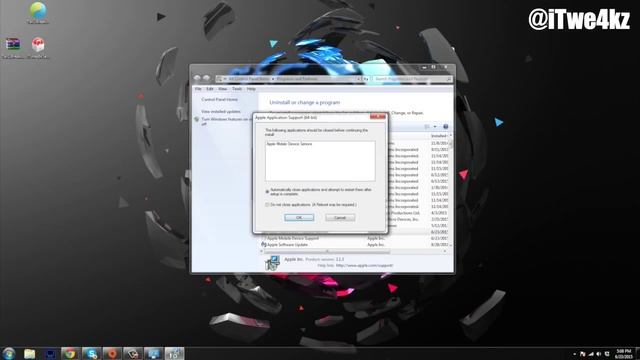
Task: Click the shield icon beside Turn Windows features
Action: click(197, 120)
